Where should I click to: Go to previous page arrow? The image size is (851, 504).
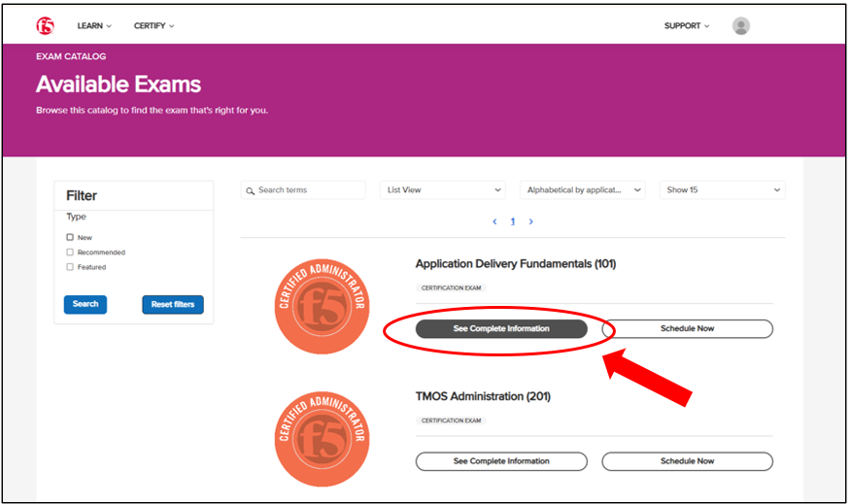click(x=494, y=221)
